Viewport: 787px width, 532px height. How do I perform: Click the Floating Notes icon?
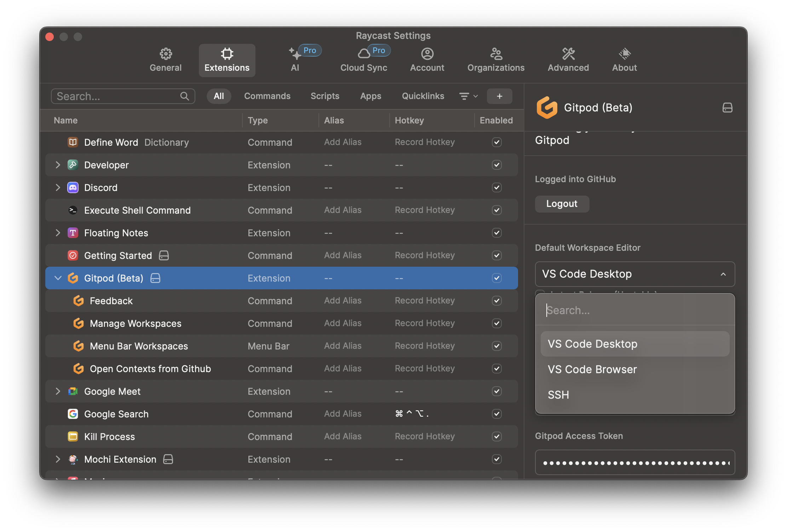pyautogui.click(x=73, y=233)
